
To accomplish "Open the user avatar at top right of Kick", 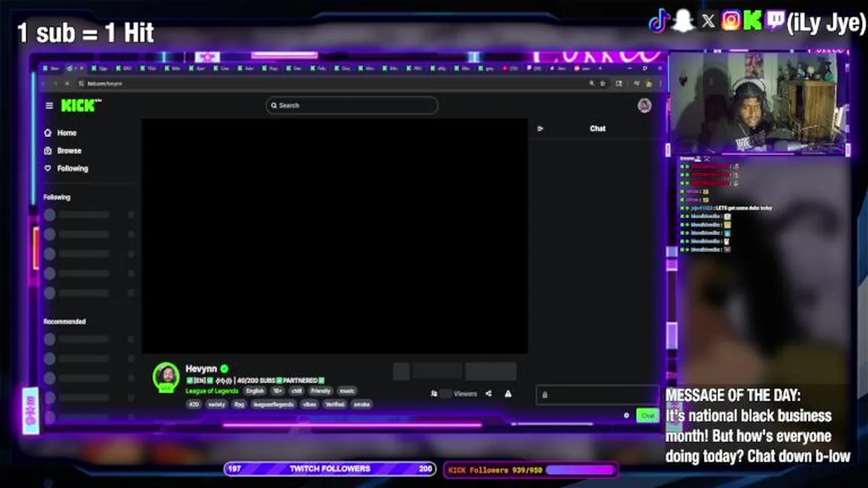I will (x=644, y=106).
